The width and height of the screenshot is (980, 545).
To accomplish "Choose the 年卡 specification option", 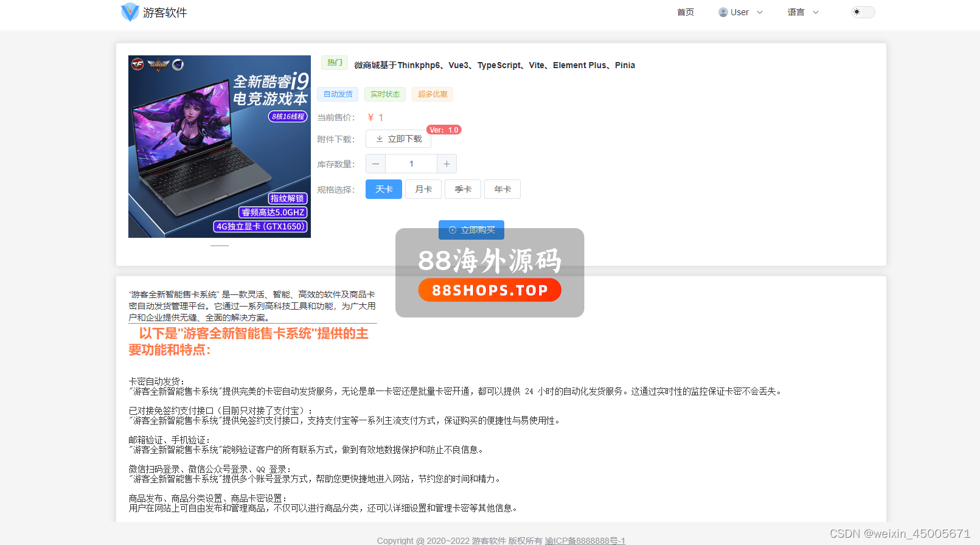I will pos(502,189).
